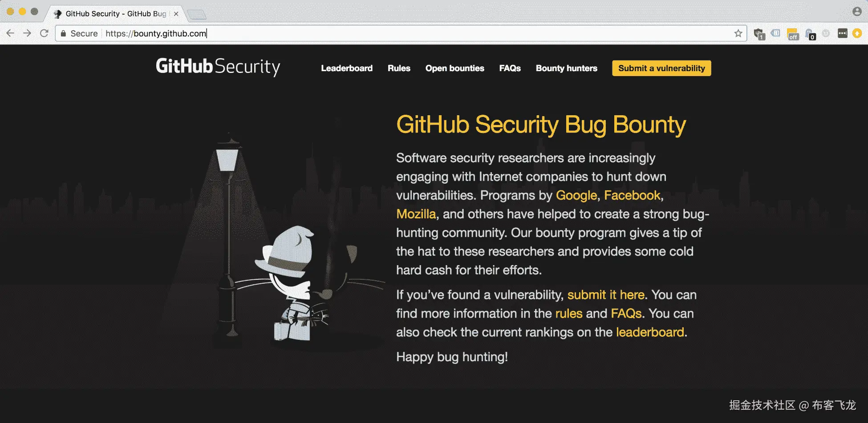868x423 pixels.
Task: Open the uBlock Origin shield extension
Action: pyautogui.click(x=759, y=34)
